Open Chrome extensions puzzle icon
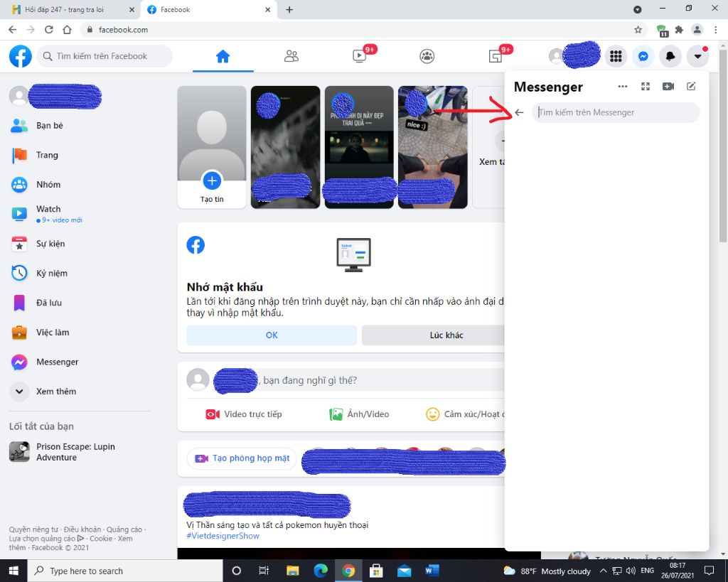 [679, 30]
